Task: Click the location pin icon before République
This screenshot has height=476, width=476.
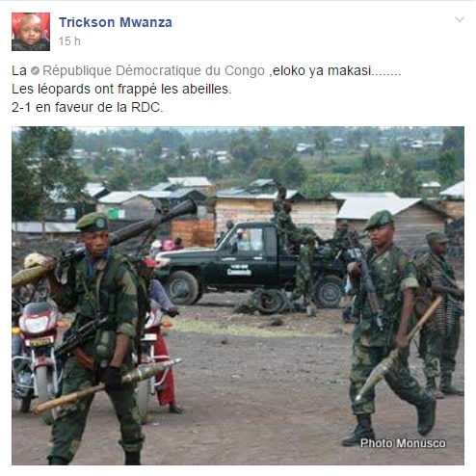Action: coord(35,71)
